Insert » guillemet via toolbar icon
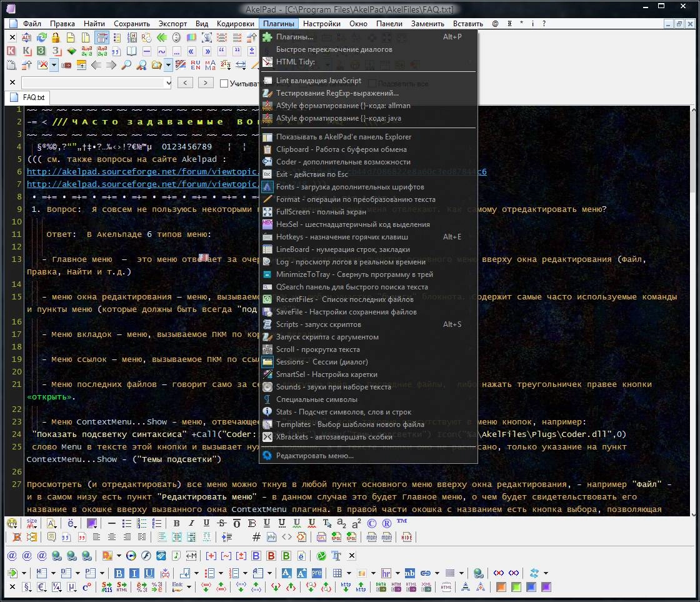 [x=207, y=51]
